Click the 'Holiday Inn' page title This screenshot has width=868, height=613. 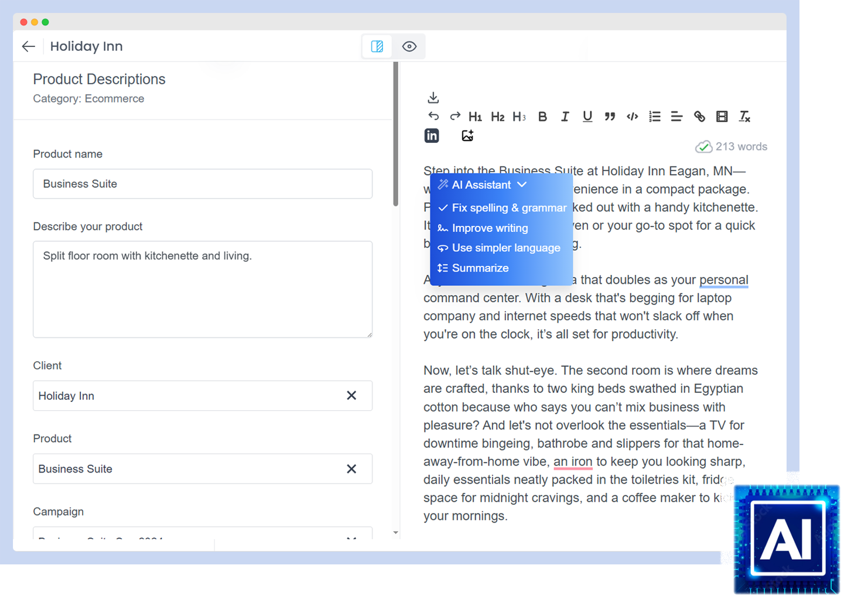coord(87,46)
